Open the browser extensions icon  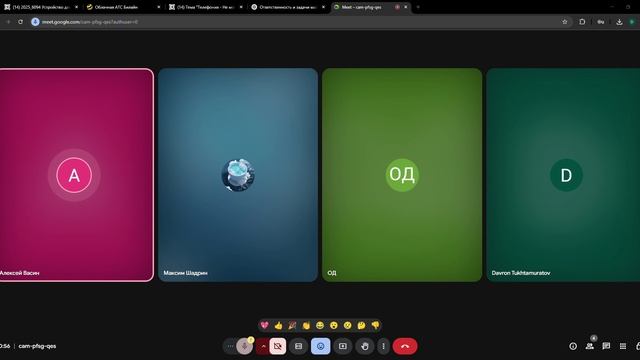(x=582, y=22)
